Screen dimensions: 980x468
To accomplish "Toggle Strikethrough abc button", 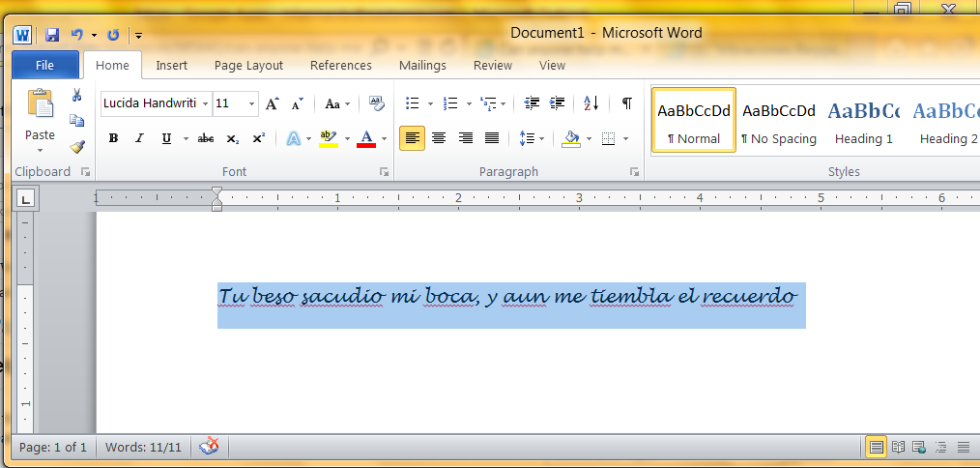I will pos(206,139).
